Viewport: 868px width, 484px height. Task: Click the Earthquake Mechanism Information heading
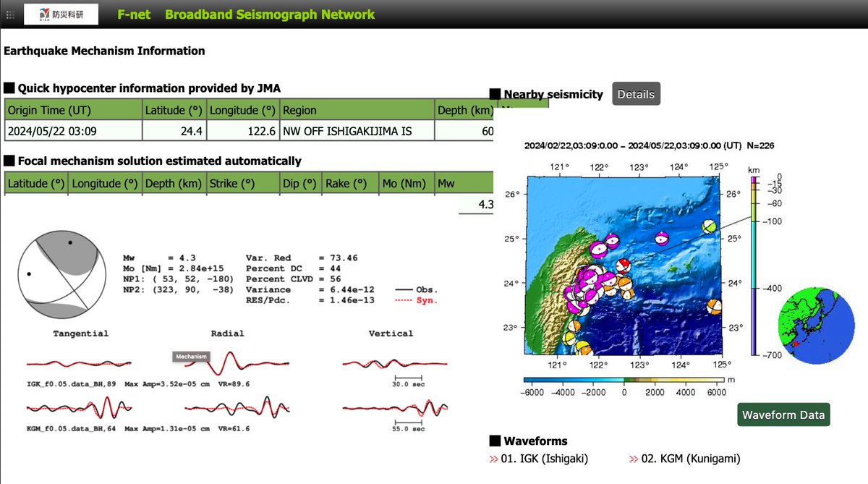click(x=105, y=51)
